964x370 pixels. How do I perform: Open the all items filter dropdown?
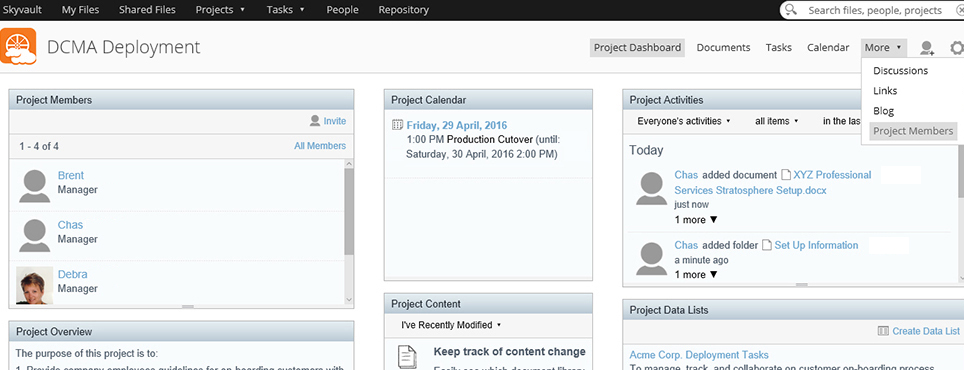(x=776, y=121)
